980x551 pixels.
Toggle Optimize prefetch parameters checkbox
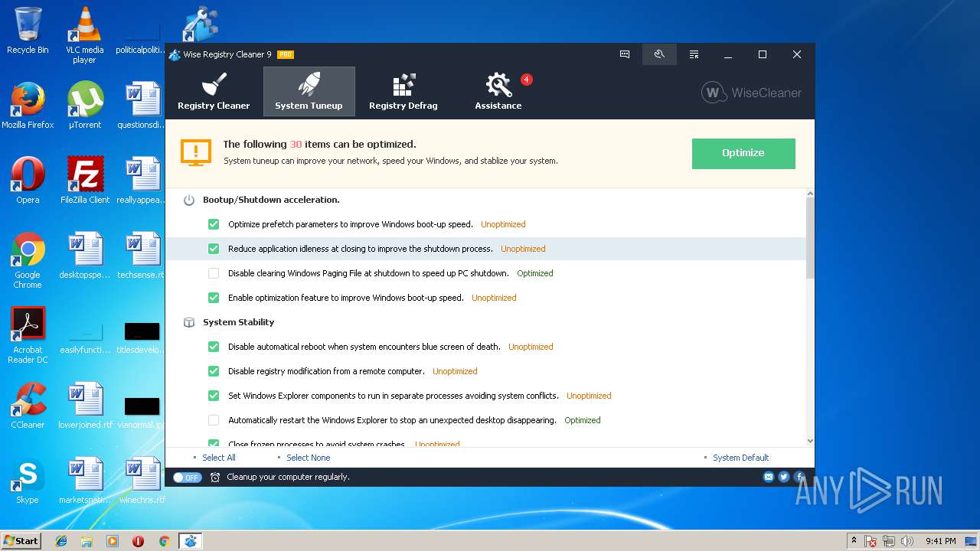[214, 224]
